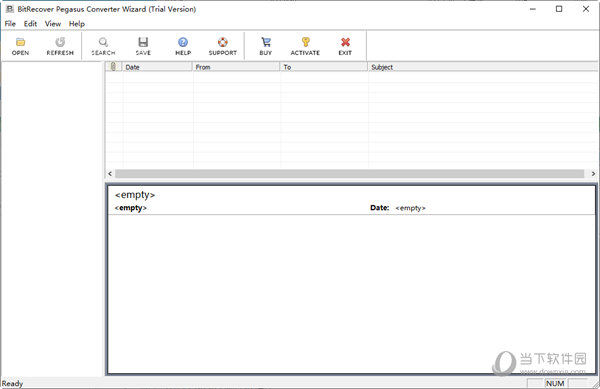Screen dimensions: 600x389
Task: Sort messages by To column
Action: [x=324, y=67]
